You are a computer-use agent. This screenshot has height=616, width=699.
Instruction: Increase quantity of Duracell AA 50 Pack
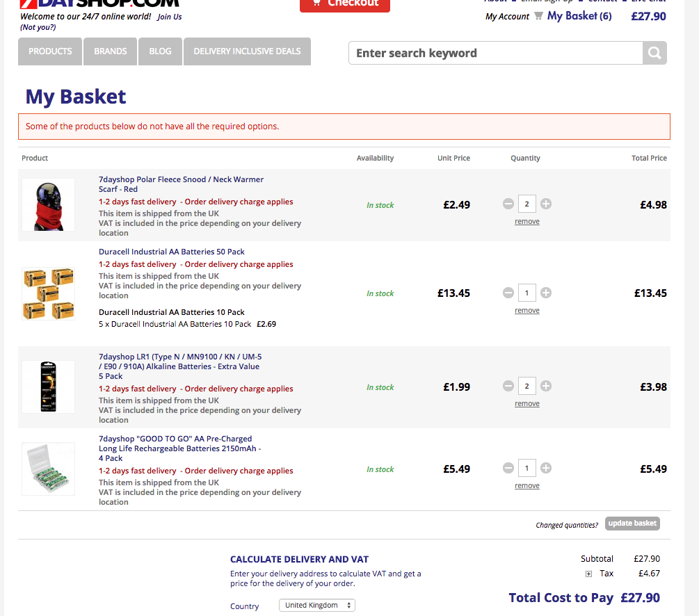pos(546,293)
